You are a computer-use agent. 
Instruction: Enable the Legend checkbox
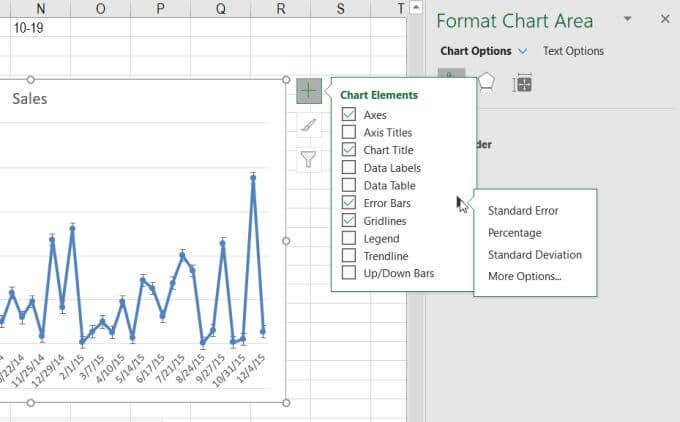tap(349, 238)
